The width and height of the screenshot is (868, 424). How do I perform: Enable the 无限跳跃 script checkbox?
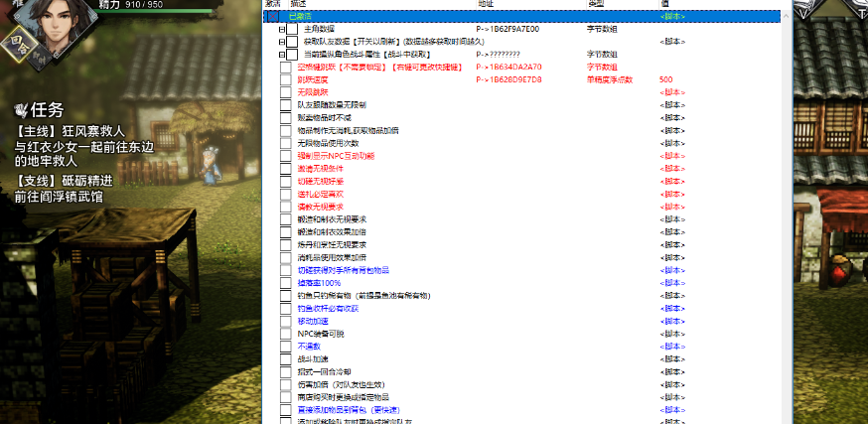(x=286, y=93)
